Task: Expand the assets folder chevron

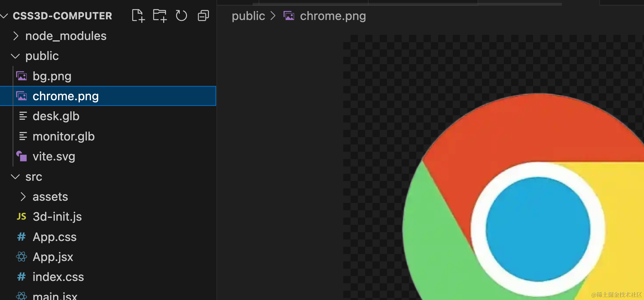Action: tap(23, 197)
